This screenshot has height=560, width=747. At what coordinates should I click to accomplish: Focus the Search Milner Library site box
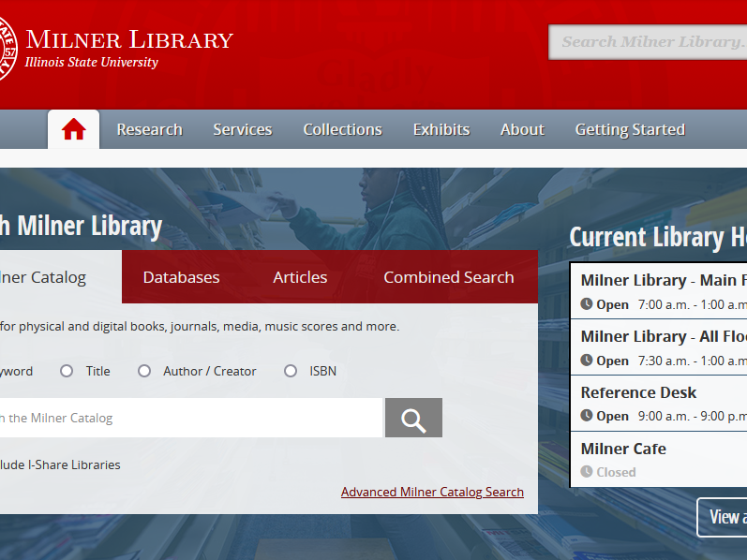click(x=648, y=42)
